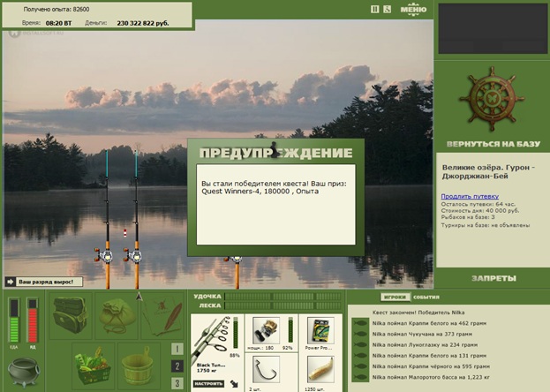Click the green Еда level bar
Screen dimensions: 550x392
click(x=14, y=320)
